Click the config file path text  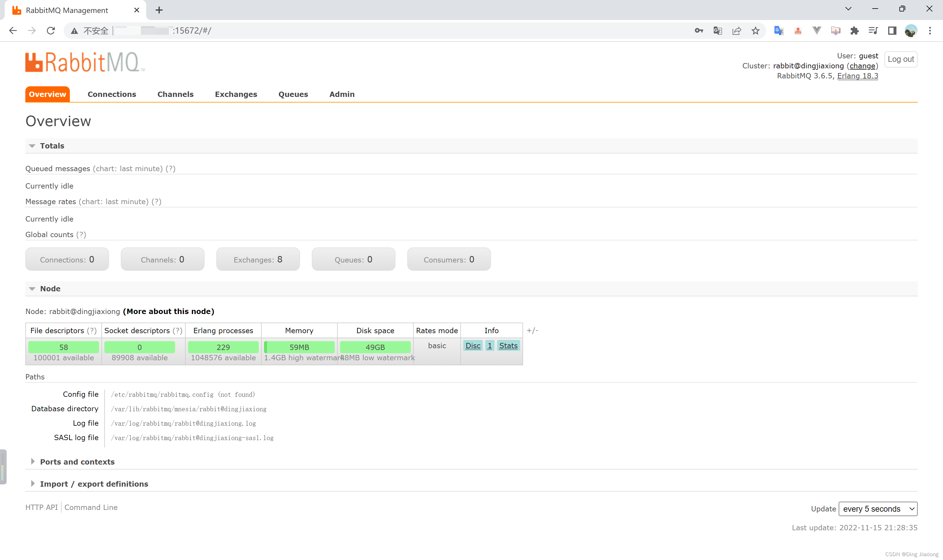click(183, 395)
